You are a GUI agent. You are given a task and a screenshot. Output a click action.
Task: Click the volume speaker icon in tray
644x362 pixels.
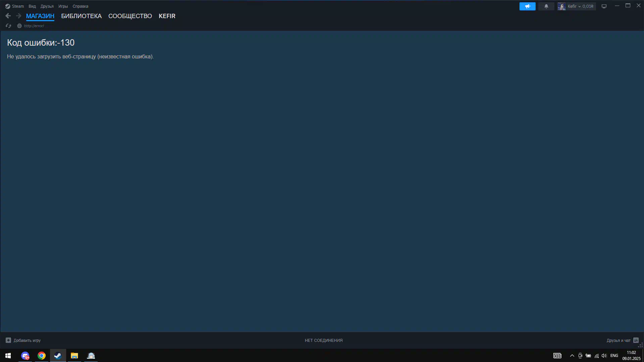pos(604,356)
